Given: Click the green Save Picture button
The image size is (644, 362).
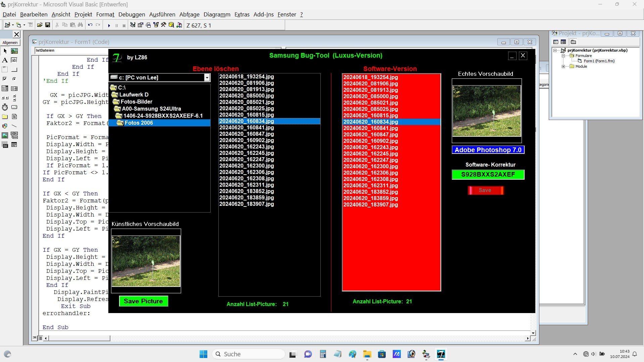Looking at the screenshot, I should pos(143,301).
